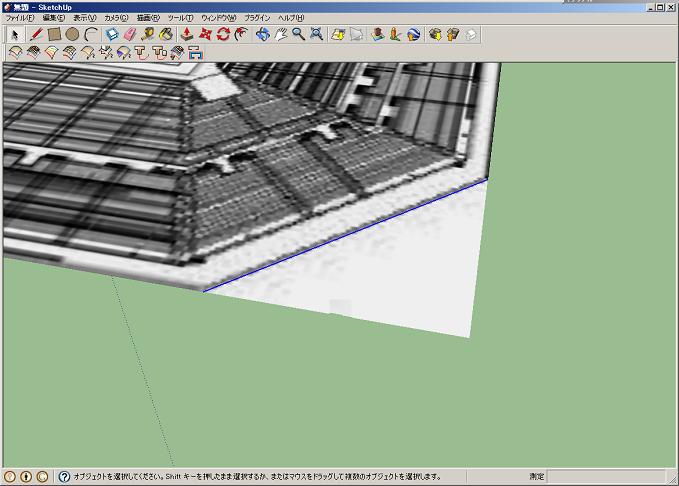Activate the Circle drawing tool
The width and height of the screenshot is (679, 486).
pyautogui.click(x=72, y=34)
